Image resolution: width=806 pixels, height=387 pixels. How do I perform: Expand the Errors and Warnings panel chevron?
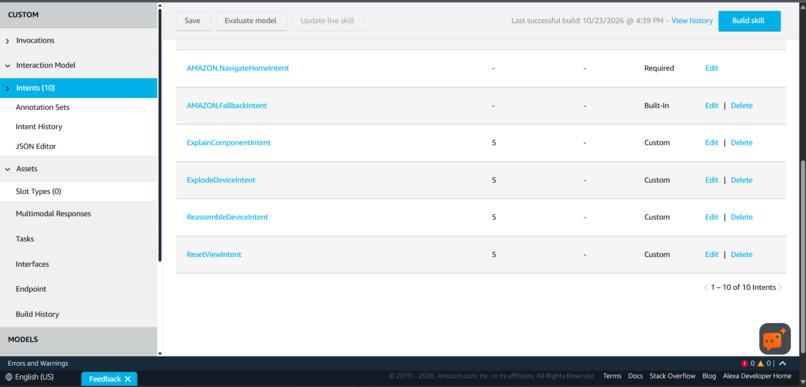(x=783, y=363)
